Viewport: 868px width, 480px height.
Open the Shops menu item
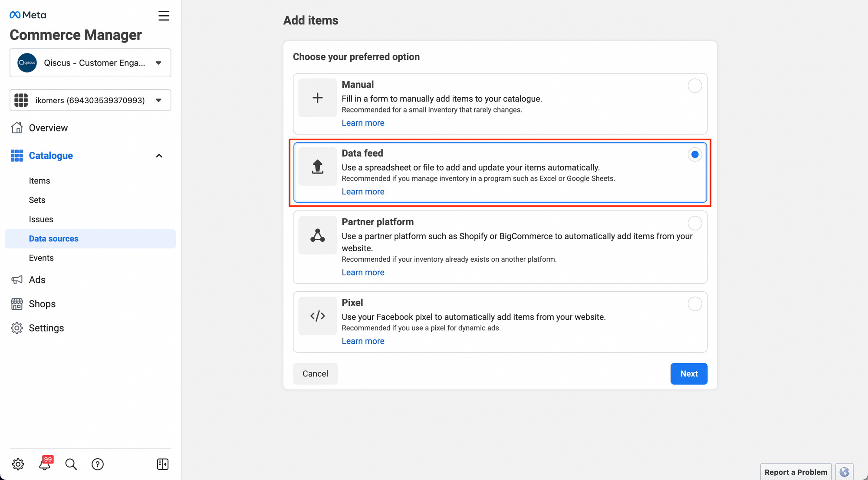tap(42, 304)
